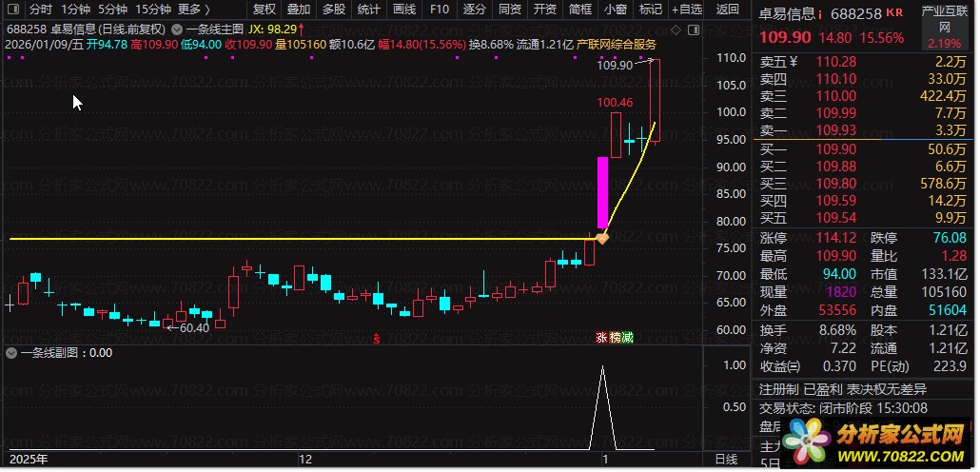Click the 榜 marker below the chart

615,338
